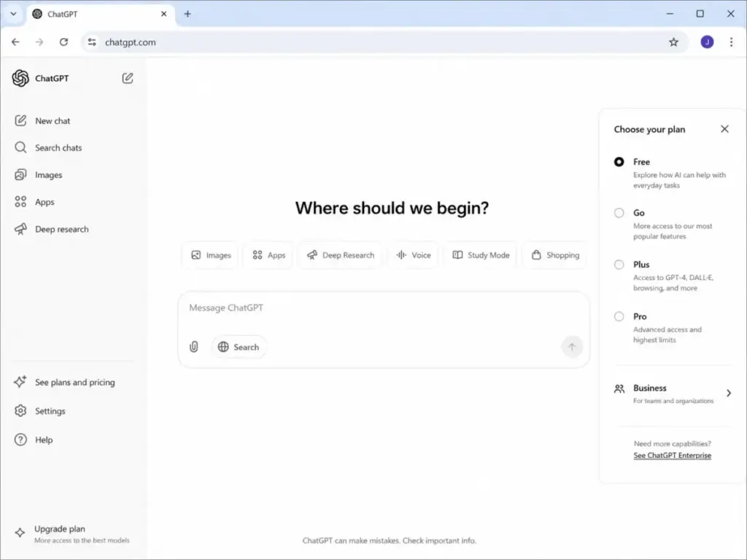Click the Help question mark icon

(x=20, y=440)
